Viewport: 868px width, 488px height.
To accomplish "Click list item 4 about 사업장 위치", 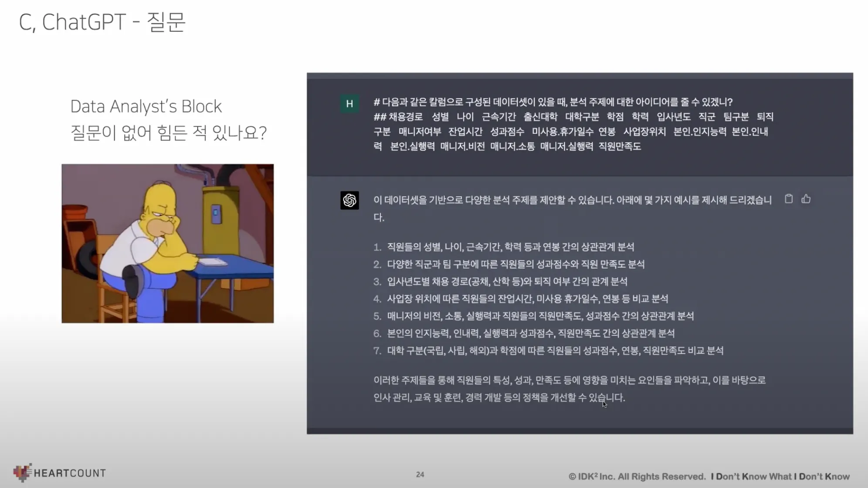I will (x=527, y=298).
